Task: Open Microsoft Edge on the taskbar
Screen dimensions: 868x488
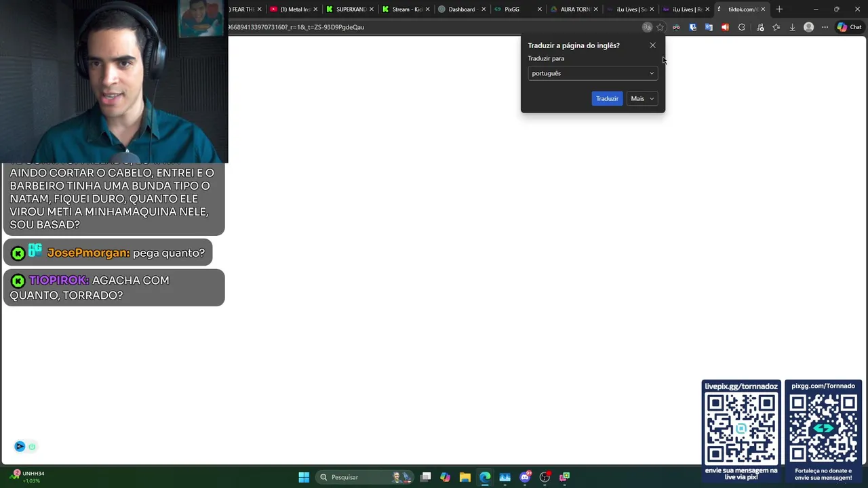Action: pos(485,477)
